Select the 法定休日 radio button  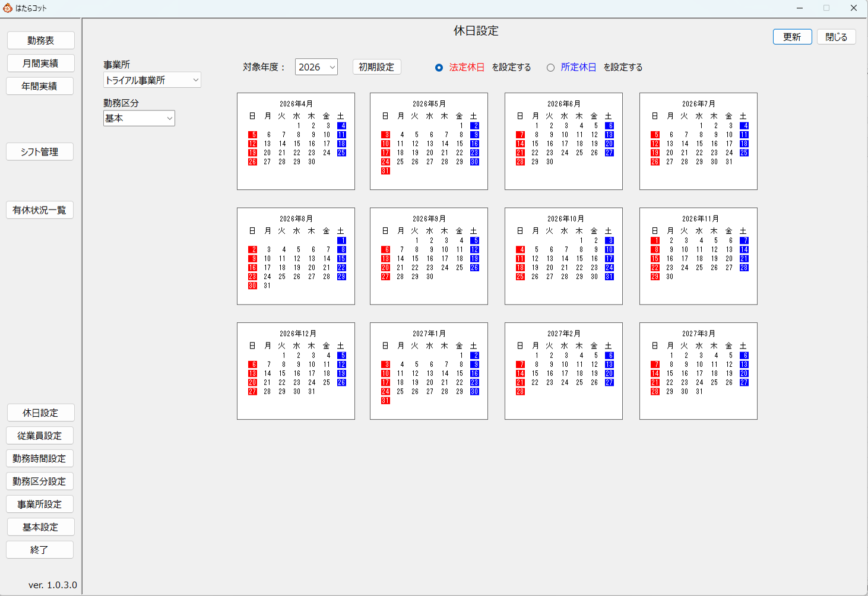pos(439,68)
